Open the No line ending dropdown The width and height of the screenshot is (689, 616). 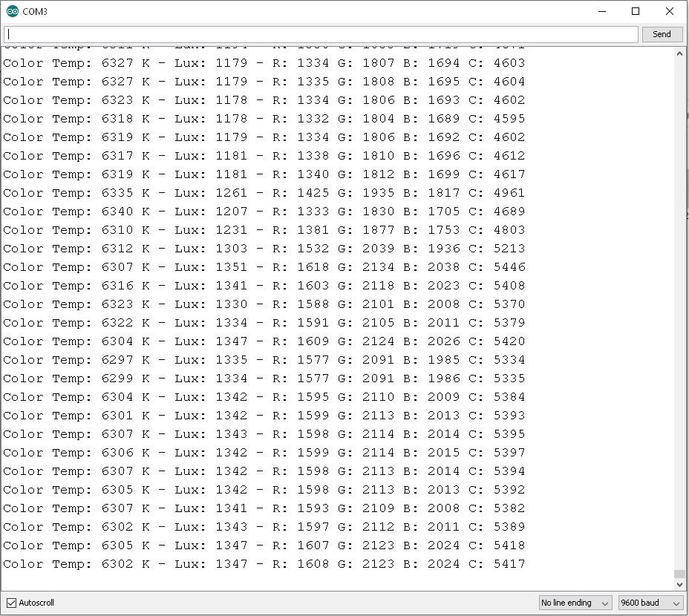pyautogui.click(x=575, y=603)
